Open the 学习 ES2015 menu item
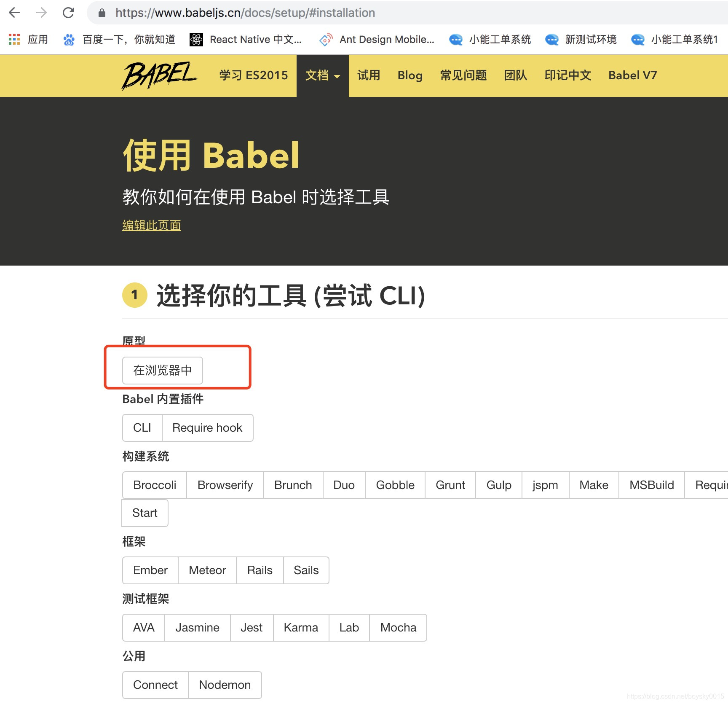Viewport: 728px width, 704px height. (x=253, y=75)
